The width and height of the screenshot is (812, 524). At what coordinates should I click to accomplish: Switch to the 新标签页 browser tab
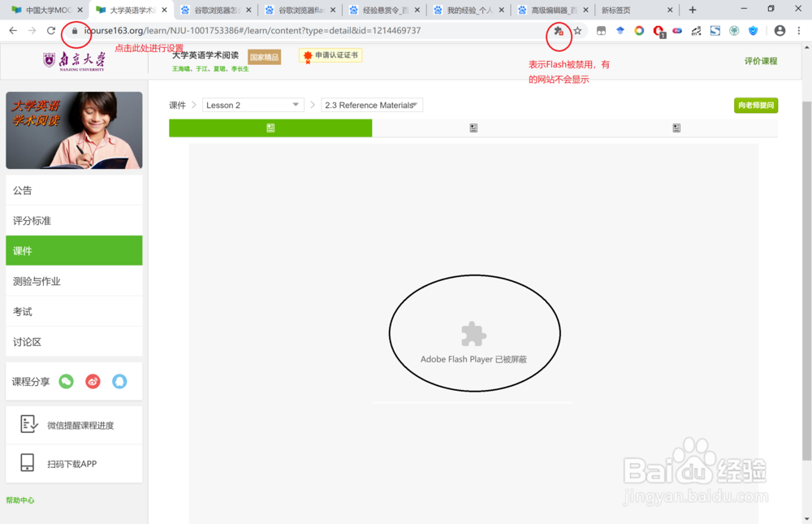click(637, 10)
